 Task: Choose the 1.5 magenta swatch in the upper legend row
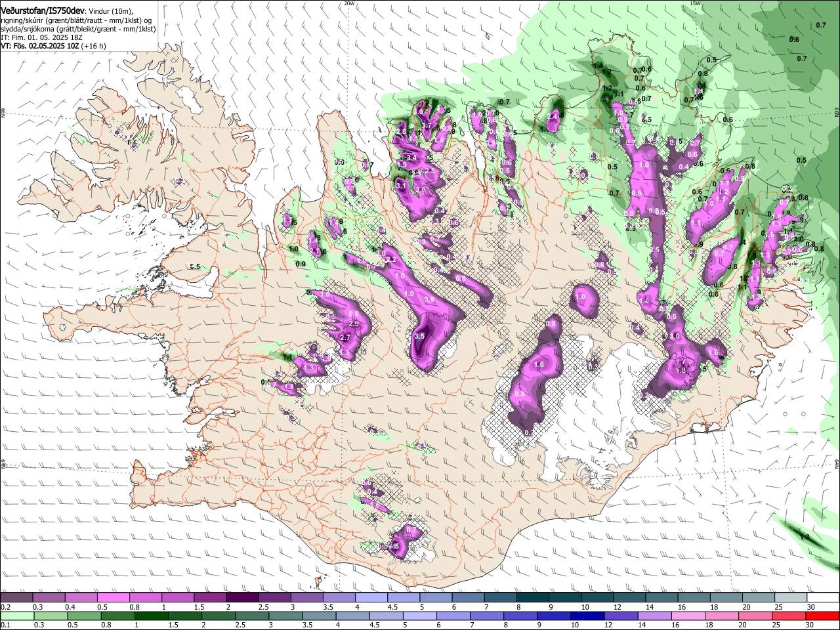210,598
